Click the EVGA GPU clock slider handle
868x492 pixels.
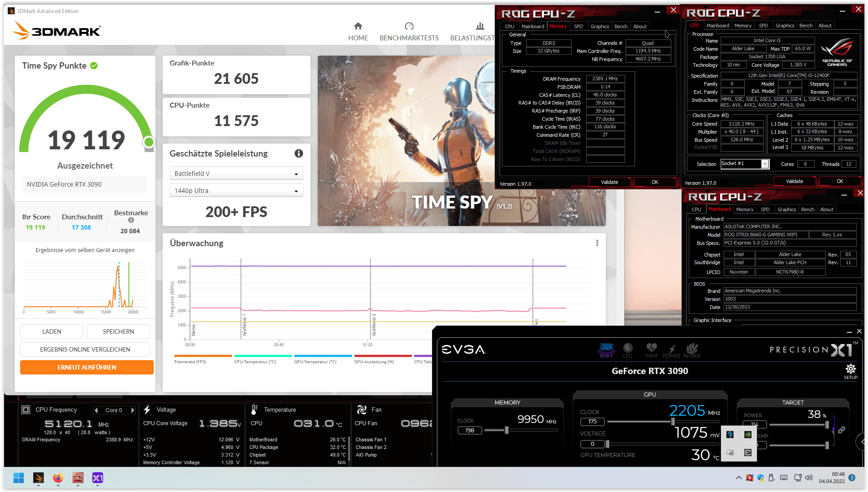click(x=673, y=422)
